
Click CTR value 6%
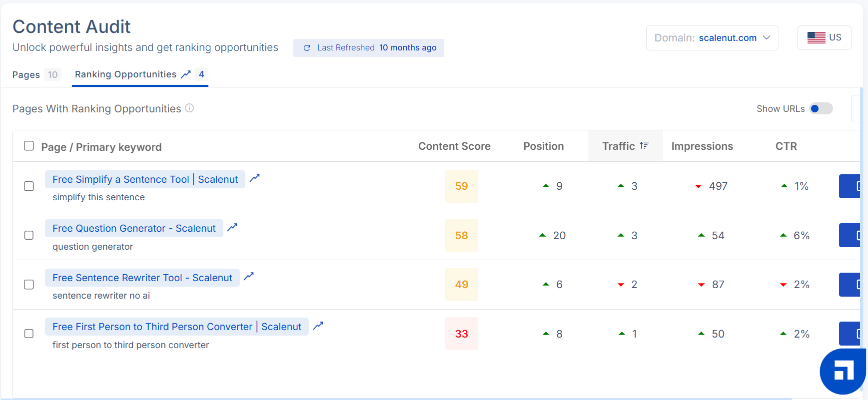coord(802,235)
